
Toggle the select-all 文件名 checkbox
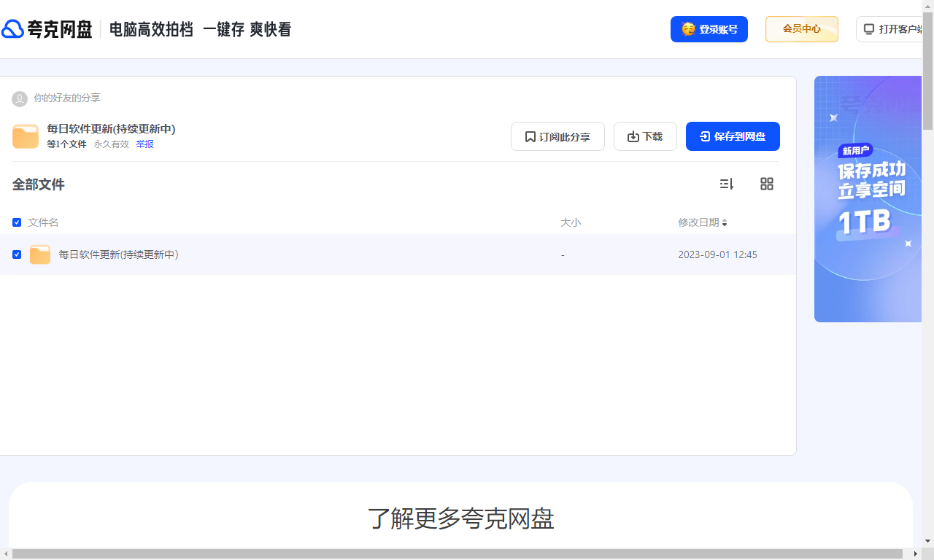tap(17, 222)
